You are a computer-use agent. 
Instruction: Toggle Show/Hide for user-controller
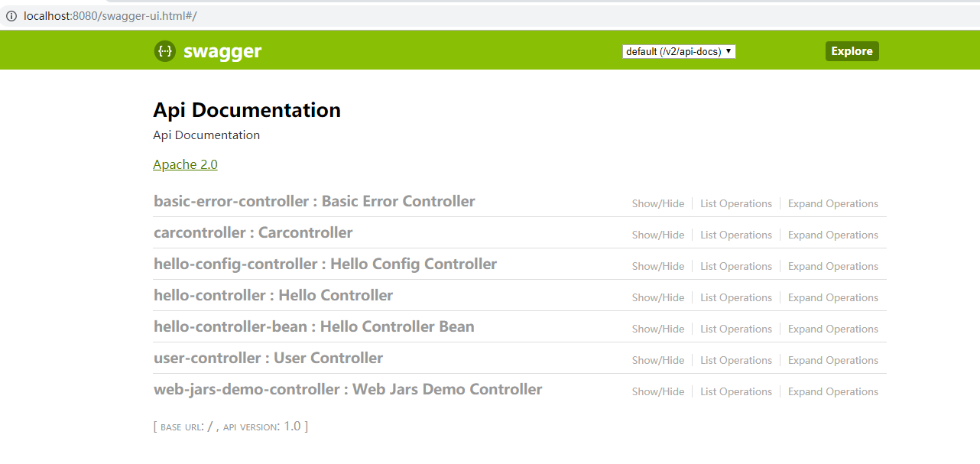[658, 361]
